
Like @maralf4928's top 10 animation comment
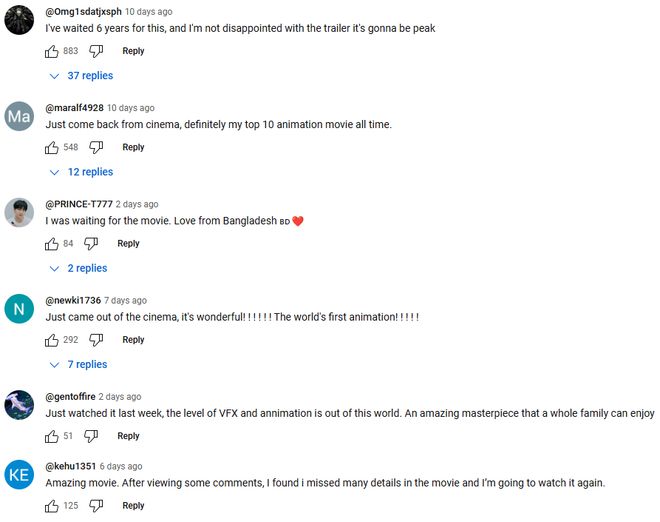pos(52,147)
